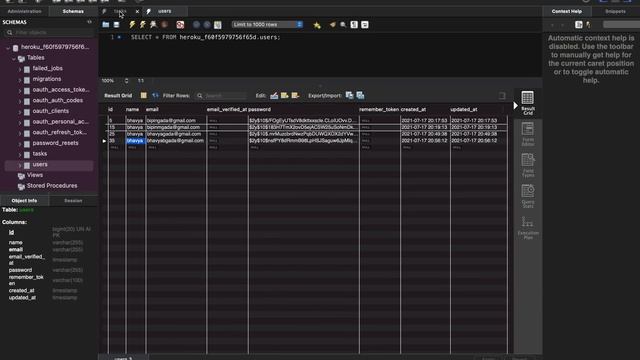This screenshot has height=360, width=640.
Task: Select Result Grid view in side panel
Action: 528,102
